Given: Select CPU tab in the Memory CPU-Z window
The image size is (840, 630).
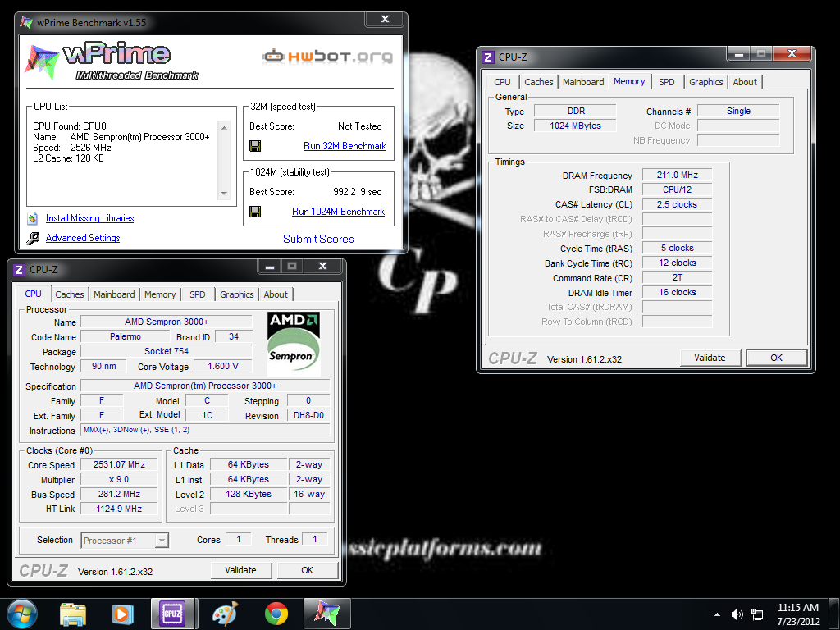Looking at the screenshot, I should 503,82.
